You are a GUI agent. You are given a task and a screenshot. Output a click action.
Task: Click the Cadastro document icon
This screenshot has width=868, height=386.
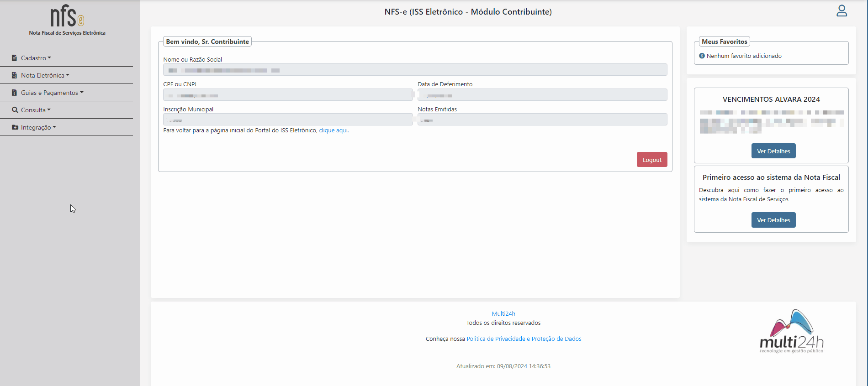(x=15, y=58)
